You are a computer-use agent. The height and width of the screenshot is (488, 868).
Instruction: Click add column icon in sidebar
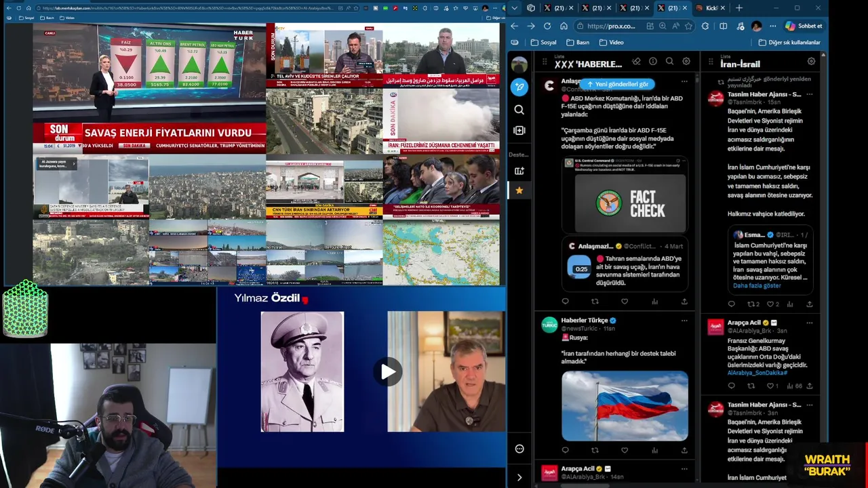pos(519,130)
